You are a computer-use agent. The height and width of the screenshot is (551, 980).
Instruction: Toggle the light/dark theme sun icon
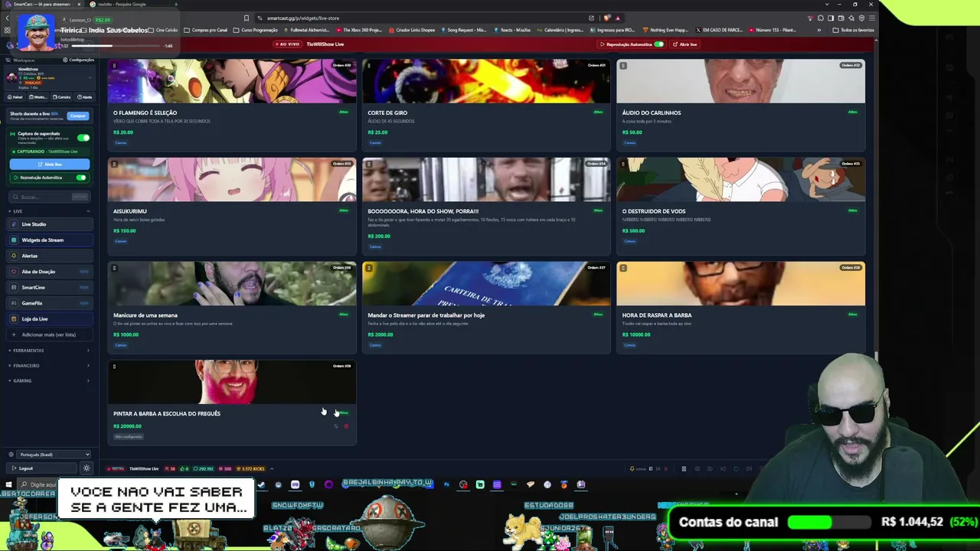coord(87,468)
